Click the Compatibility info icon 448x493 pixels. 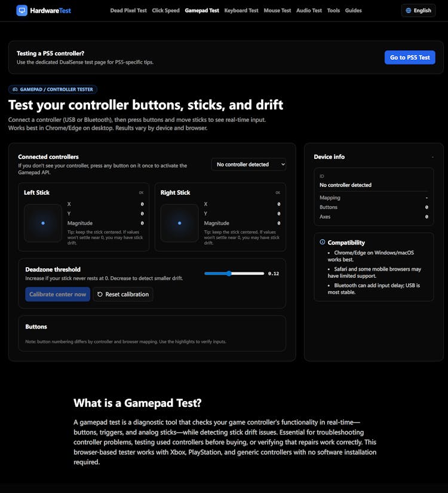tap(322, 242)
